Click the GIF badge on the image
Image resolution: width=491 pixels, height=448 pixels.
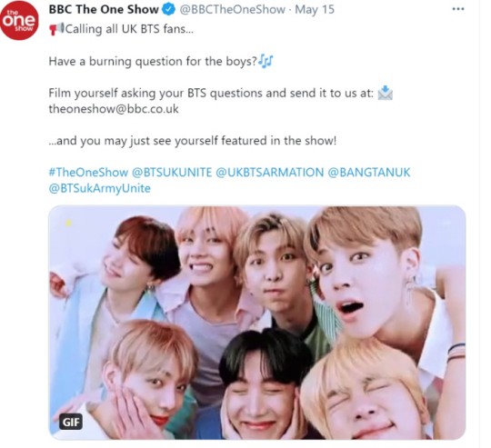(x=71, y=422)
